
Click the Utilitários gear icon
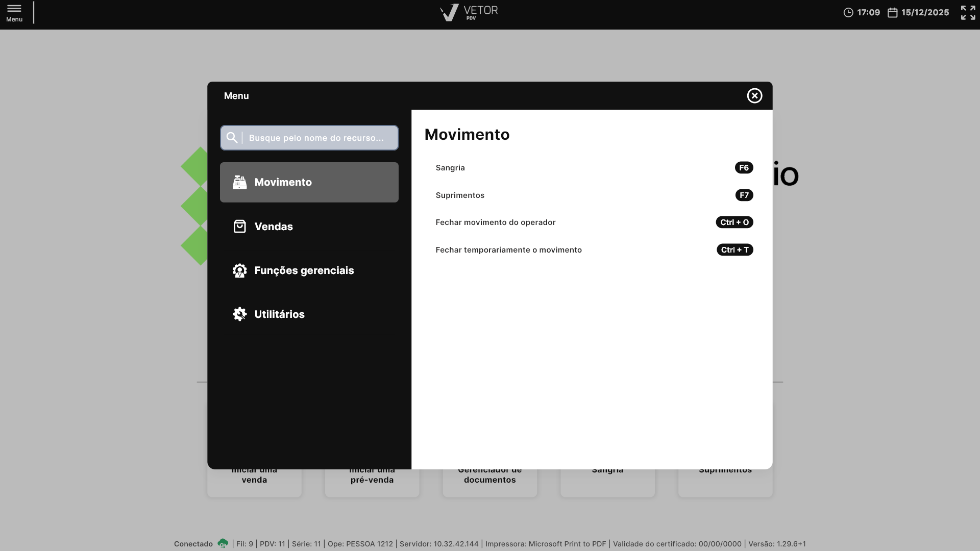coord(239,314)
